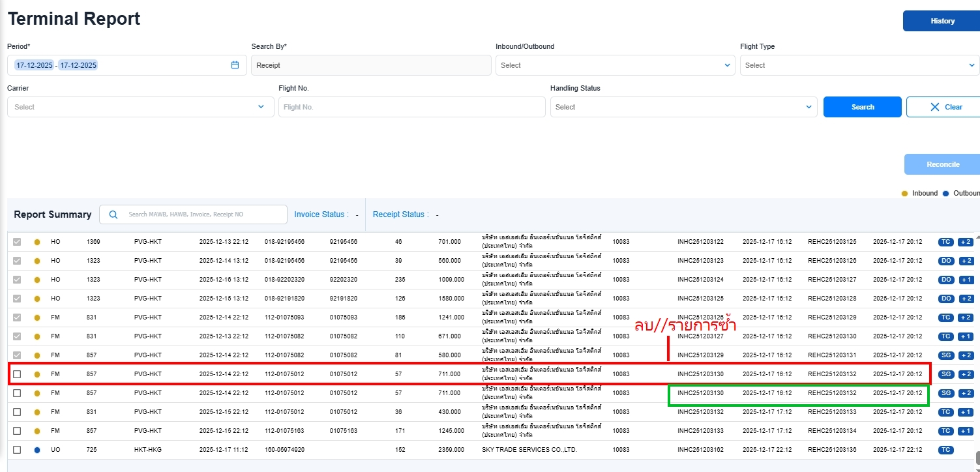Open the calendar picker in Period field

click(235, 65)
